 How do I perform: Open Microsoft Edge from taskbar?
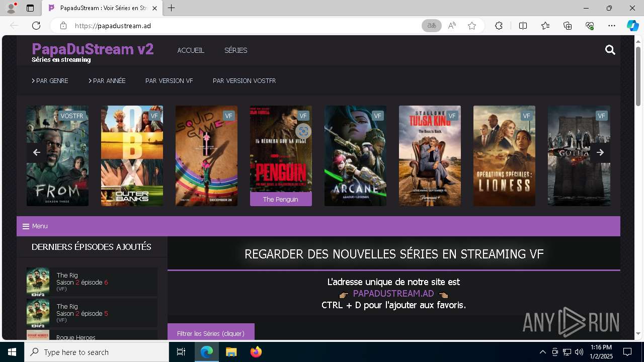click(x=207, y=352)
